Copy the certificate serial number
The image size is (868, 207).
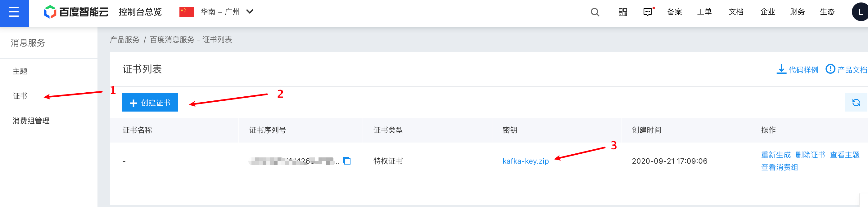[x=347, y=161]
